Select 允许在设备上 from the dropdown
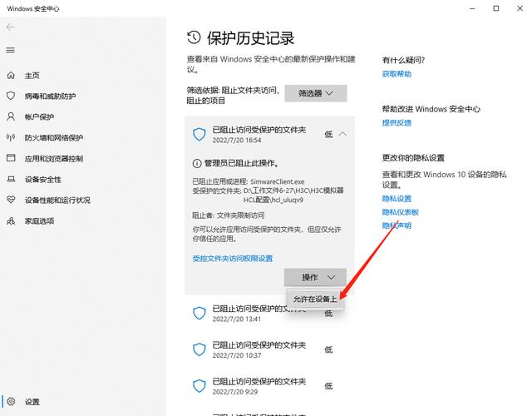532x416 pixels. point(315,299)
